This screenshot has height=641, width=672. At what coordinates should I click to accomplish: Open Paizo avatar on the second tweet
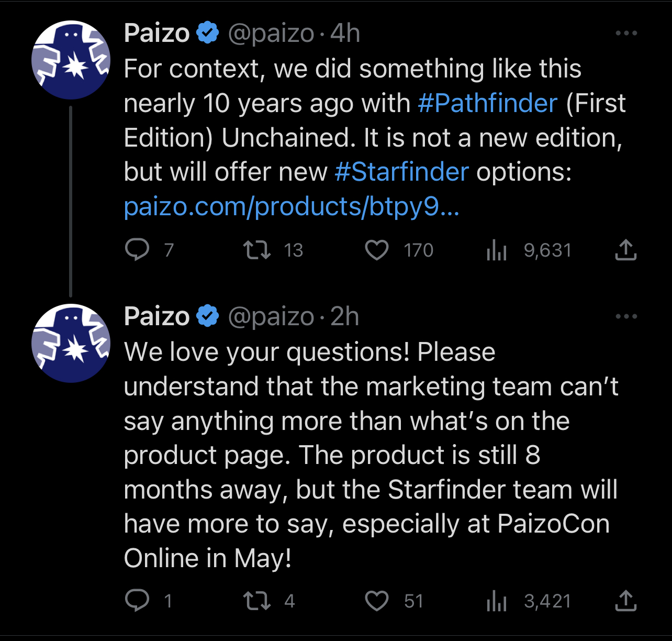[71, 344]
